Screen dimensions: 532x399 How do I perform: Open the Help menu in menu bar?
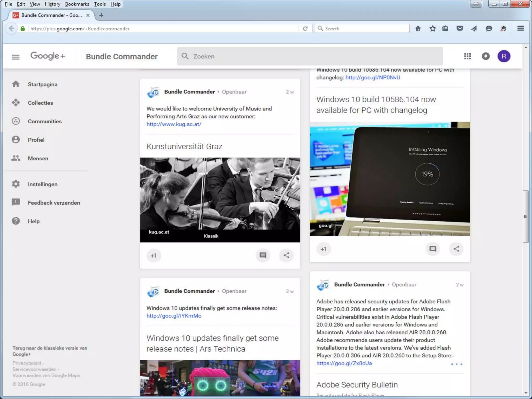[x=115, y=4]
